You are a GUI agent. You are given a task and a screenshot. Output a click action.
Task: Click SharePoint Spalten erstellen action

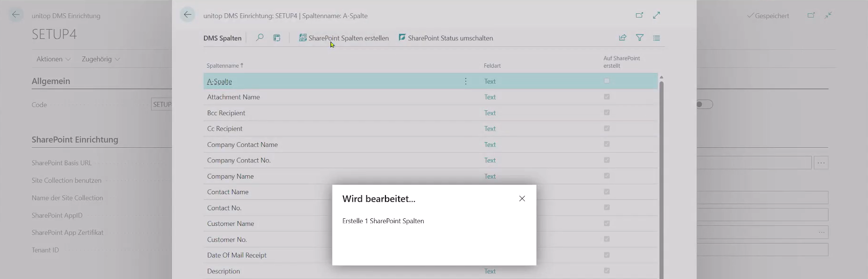[x=344, y=38]
